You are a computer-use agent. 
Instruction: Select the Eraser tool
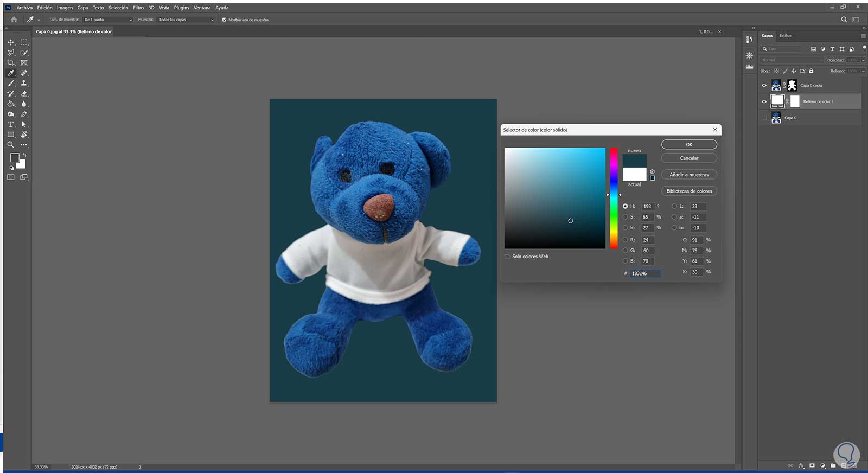point(24,94)
